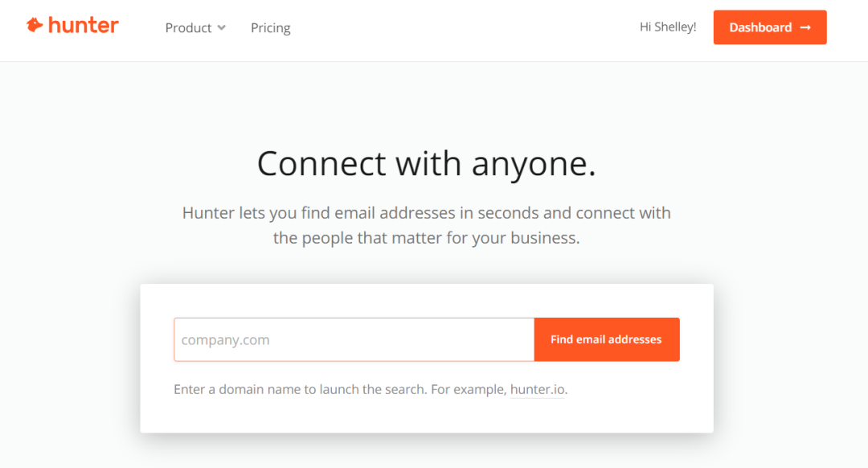Focus the company.com domain input field
Viewport: 868px width, 468px height.
pyautogui.click(x=354, y=339)
